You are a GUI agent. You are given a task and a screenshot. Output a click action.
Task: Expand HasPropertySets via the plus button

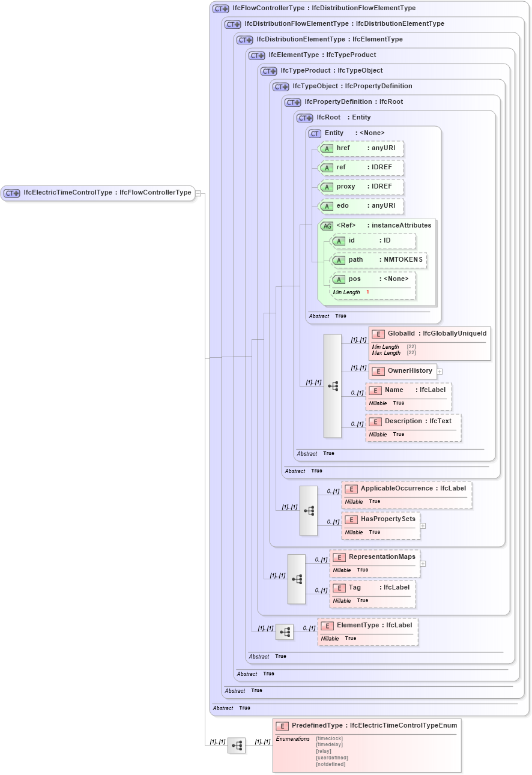click(423, 525)
